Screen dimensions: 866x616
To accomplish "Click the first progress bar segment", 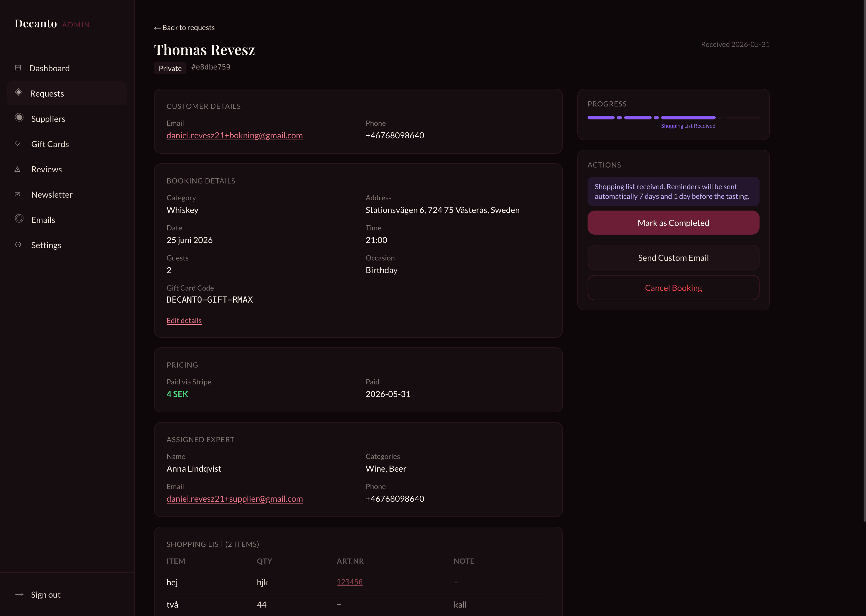I will pyautogui.click(x=601, y=118).
